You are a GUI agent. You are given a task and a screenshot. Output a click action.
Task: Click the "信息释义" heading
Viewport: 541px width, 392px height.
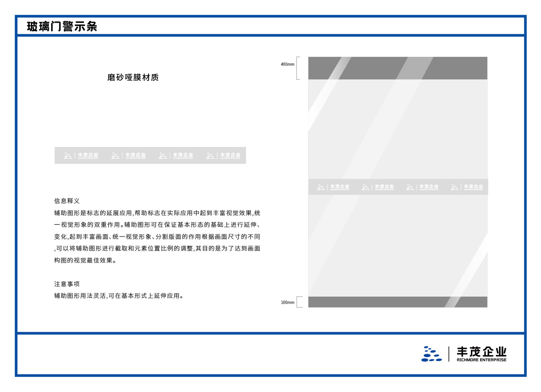[x=67, y=201]
